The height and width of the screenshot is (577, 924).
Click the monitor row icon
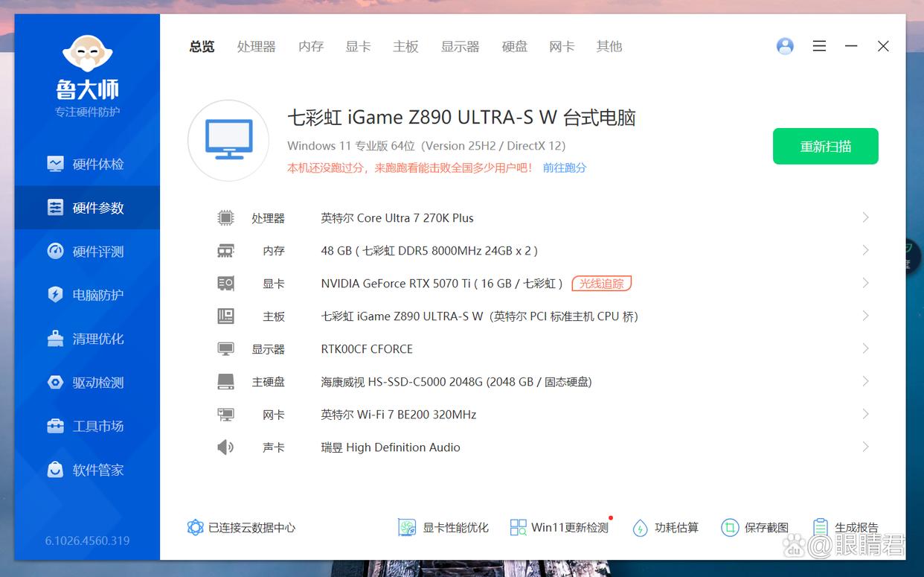[225, 349]
